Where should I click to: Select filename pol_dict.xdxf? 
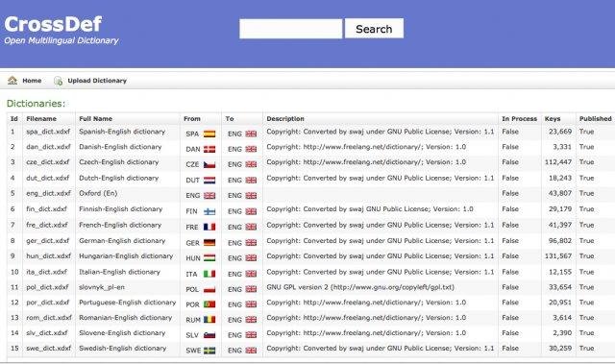47,287
